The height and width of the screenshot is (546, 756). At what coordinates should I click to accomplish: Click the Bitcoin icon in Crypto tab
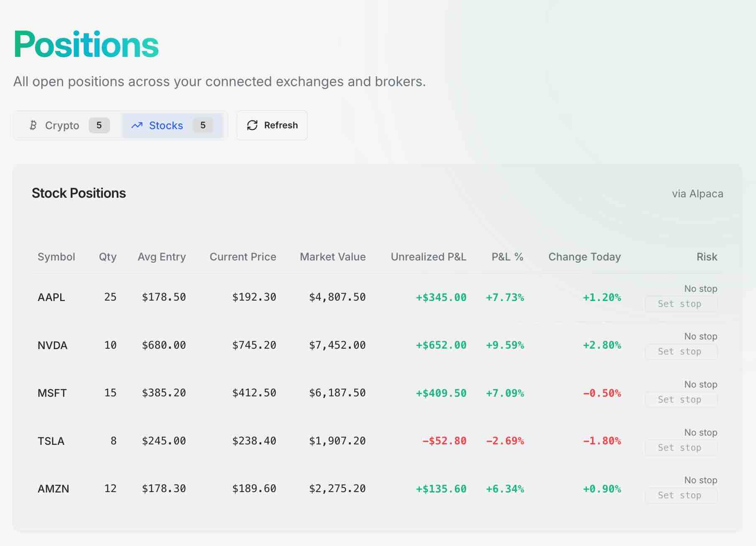(x=33, y=125)
